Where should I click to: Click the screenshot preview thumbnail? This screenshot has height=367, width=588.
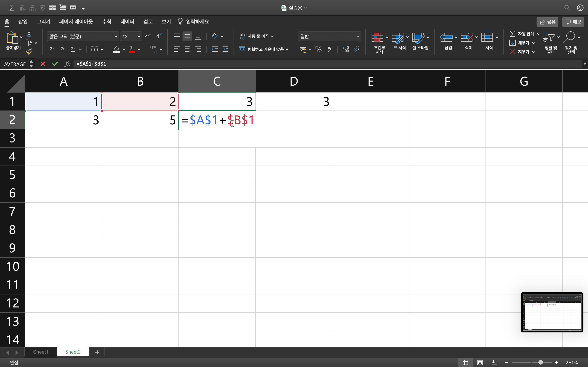point(552,312)
